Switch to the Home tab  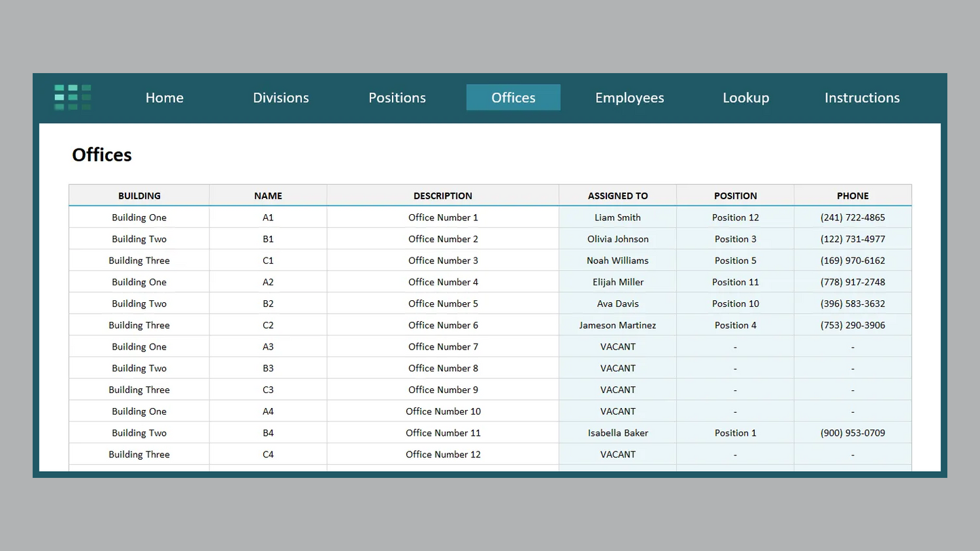pos(164,98)
